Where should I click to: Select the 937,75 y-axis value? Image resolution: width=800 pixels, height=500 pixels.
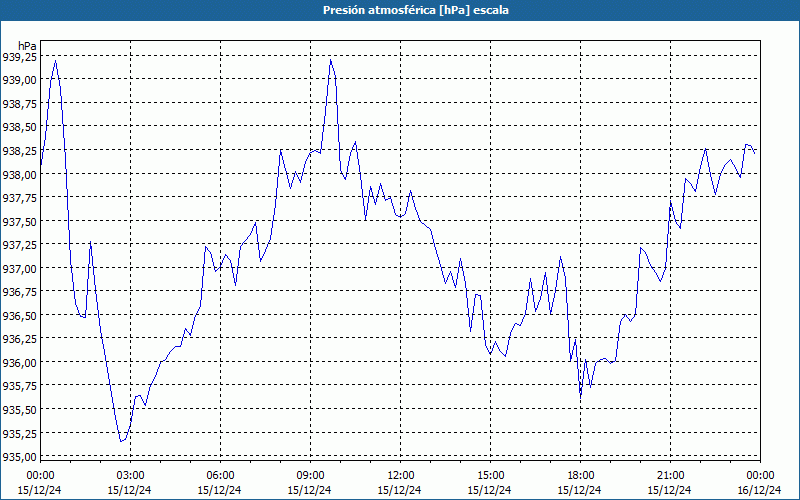pyautogui.click(x=19, y=198)
